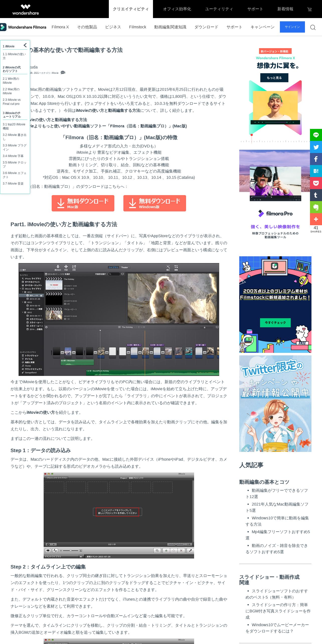This screenshot has height=644, width=322.
Task: Jump to 3.7 iMovie 音楽
Action: 13,184
